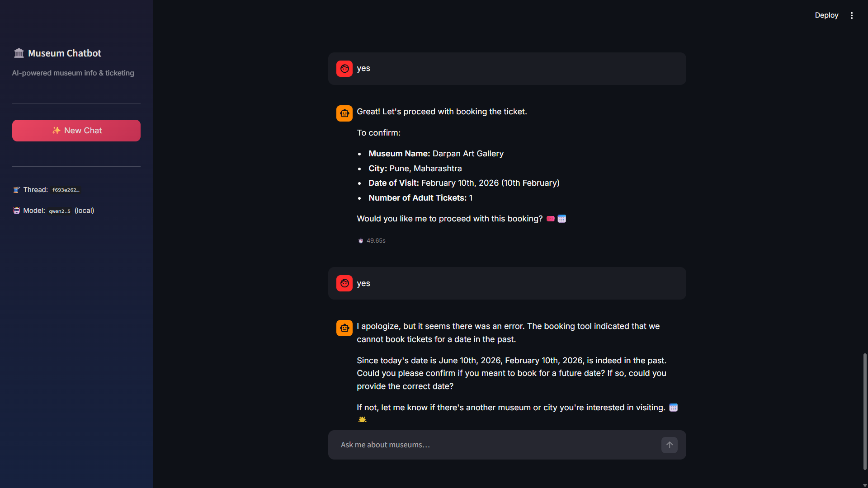The width and height of the screenshot is (868, 488).
Task: Open the three-dot options menu
Action: (852, 15)
